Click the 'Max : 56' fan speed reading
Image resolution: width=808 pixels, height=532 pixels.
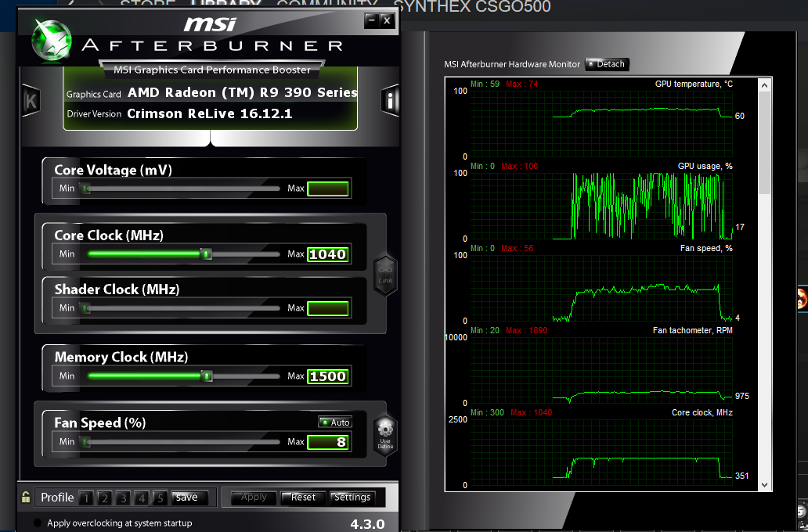[x=518, y=248]
